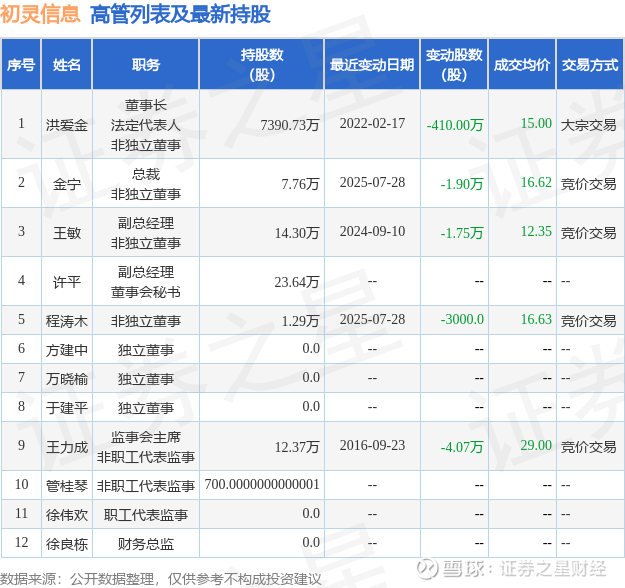Click the name 许平
Screen dimensions: 625x588
point(67,282)
